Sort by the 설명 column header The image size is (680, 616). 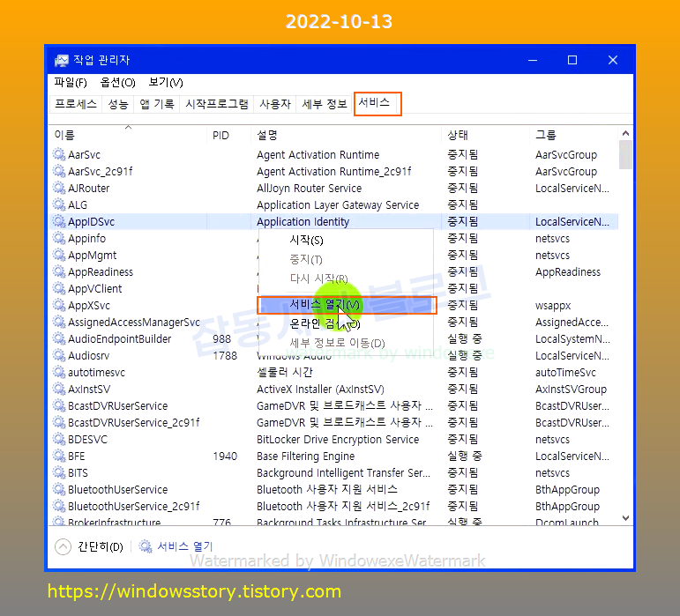266,135
